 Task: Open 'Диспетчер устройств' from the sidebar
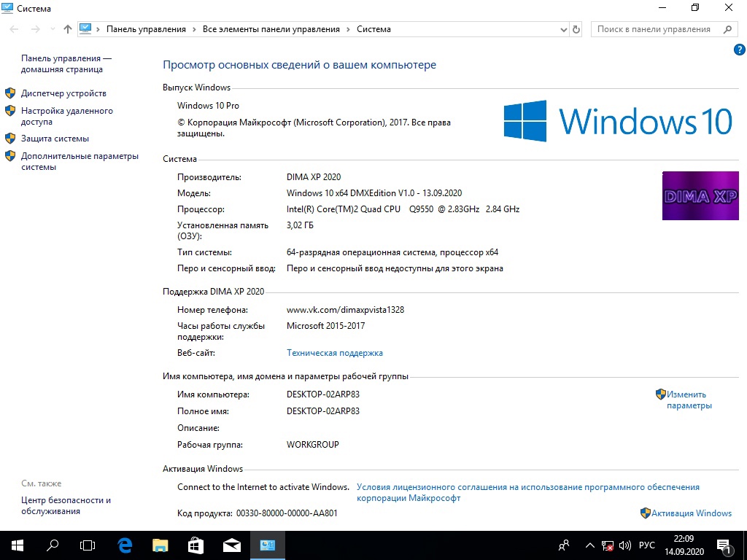[x=63, y=93]
